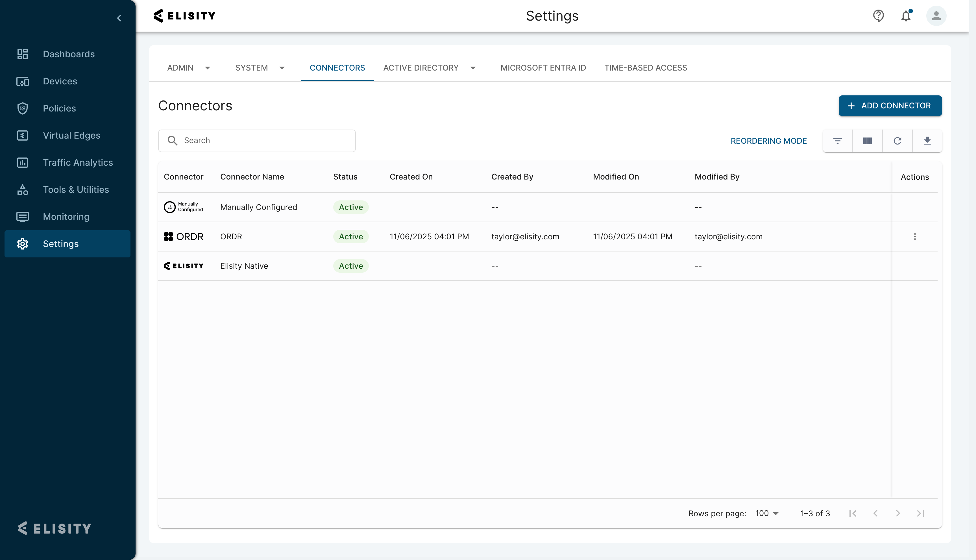Sort by the Modified By column header
976x560 pixels.
tap(717, 177)
